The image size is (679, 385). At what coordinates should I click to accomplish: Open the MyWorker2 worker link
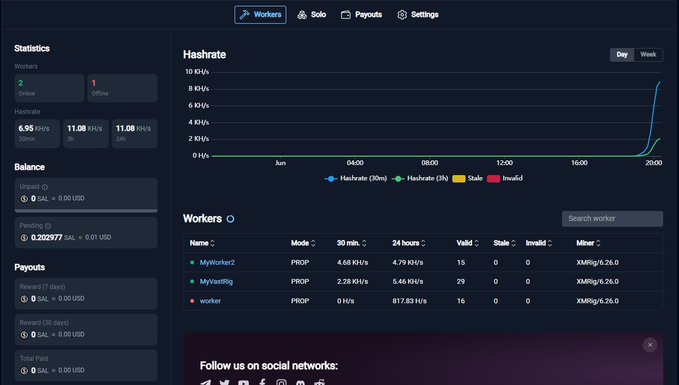[x=217, y=262]
